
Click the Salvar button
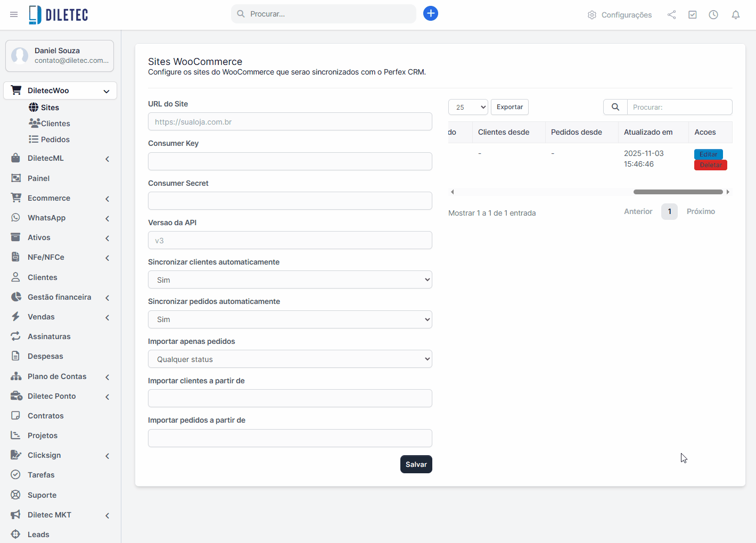point(416,464)
